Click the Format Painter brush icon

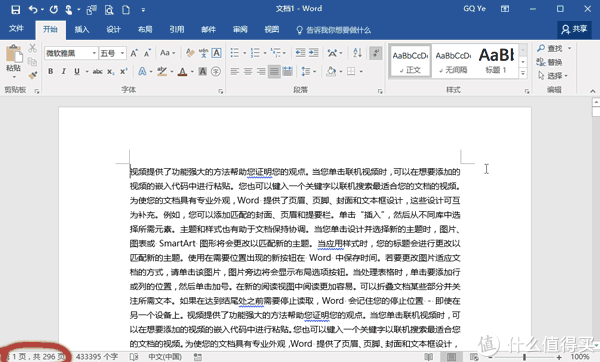coord(33,75)
